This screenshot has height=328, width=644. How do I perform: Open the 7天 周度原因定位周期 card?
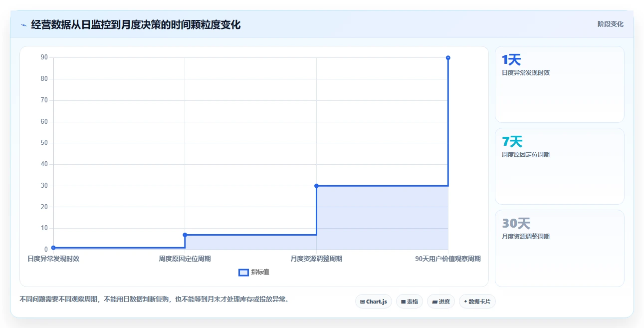[x=559, y=166]
